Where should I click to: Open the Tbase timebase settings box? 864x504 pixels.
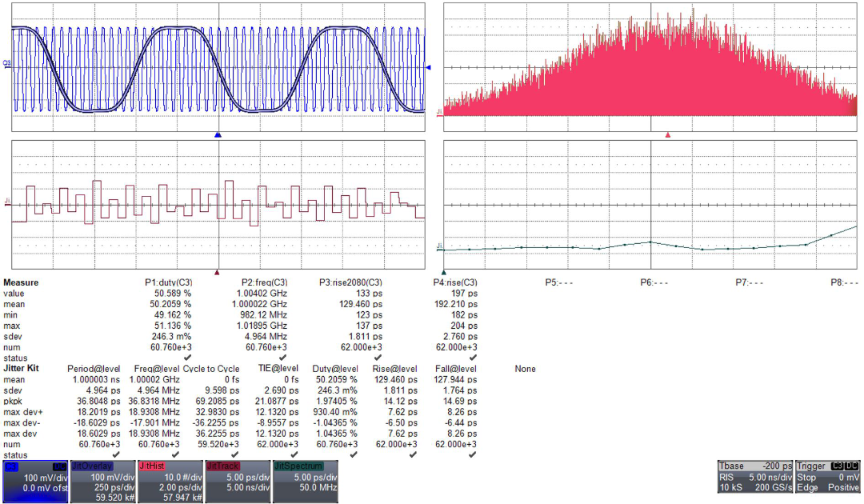755,481
